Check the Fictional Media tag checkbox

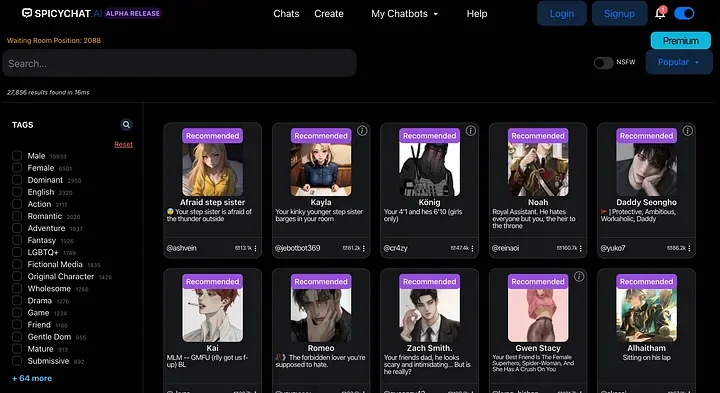[17, 264]
